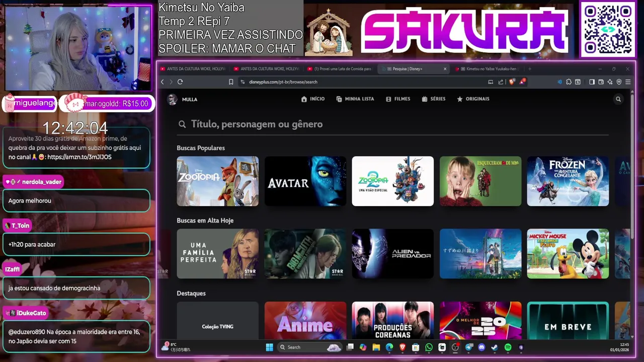The width and height of the screenshot is (644, 362).
Task: Open the Brave Shields lion icon
Action: pos(512,82)
